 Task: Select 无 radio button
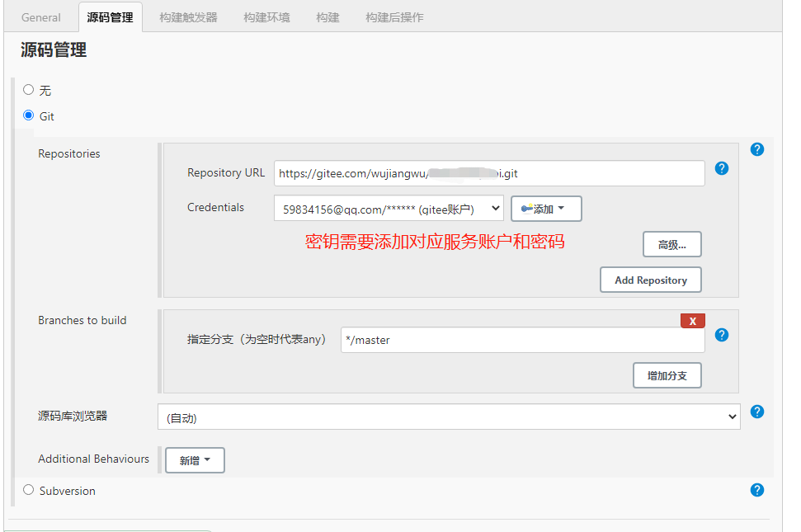click(x=28, y=89)
